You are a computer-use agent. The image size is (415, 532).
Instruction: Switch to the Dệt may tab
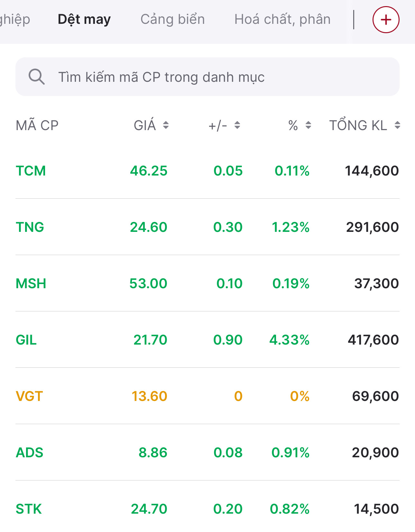click(84, 20)
